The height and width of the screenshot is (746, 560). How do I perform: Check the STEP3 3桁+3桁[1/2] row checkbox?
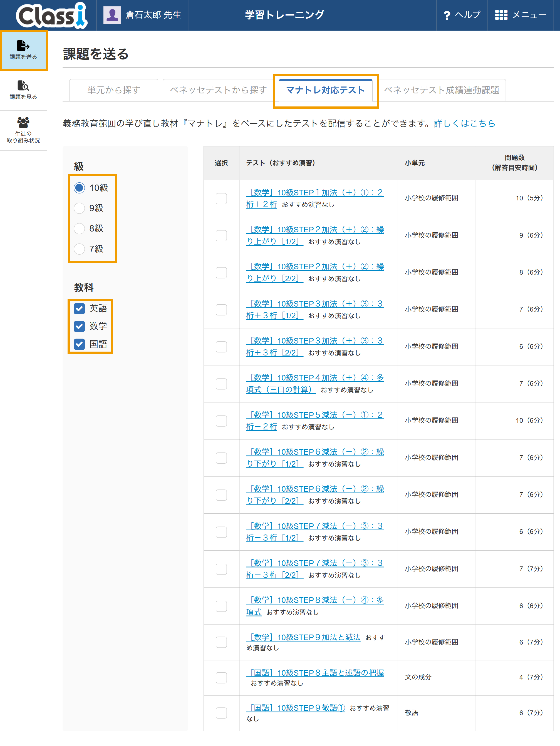tap(221, 310)
